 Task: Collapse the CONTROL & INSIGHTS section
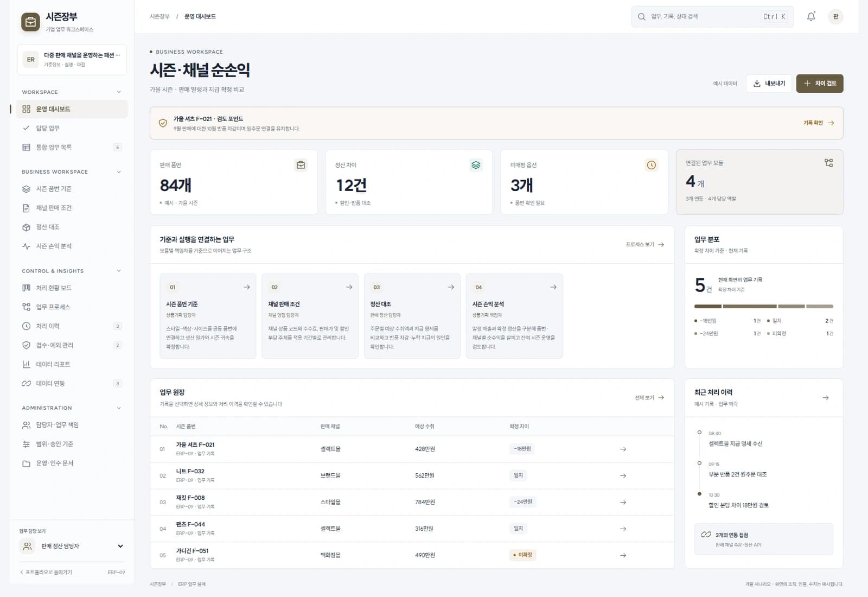coord(119,271)
